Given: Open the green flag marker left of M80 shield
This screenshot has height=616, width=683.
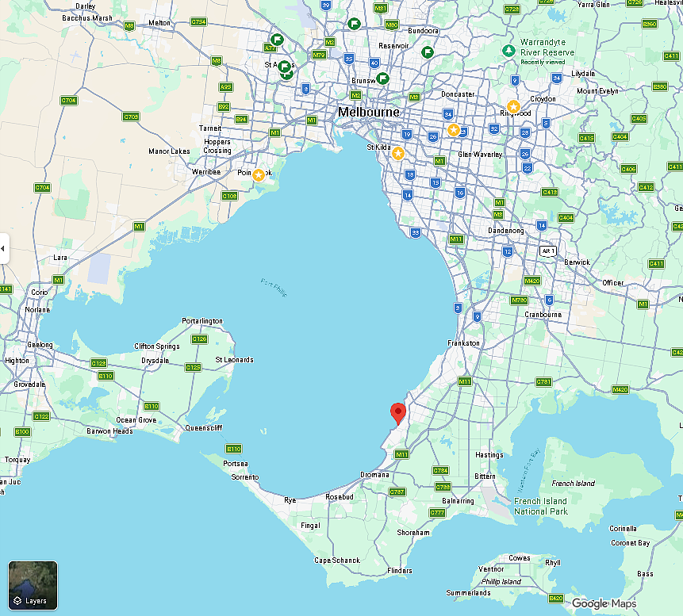Looking at the screenshot, I should click(354, 24).
